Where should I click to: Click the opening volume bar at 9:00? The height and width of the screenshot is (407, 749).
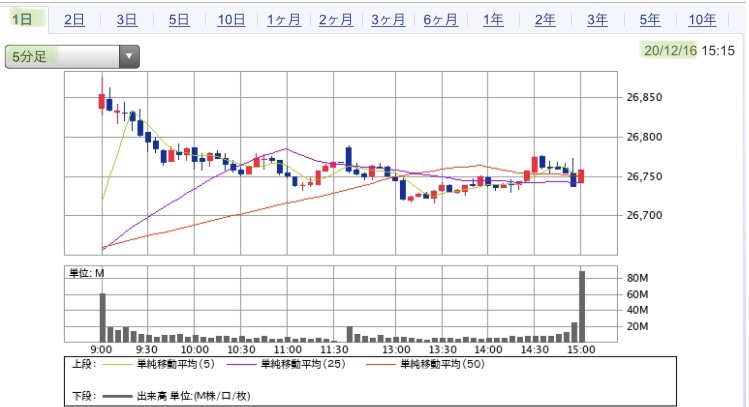[x=103, y=318]
